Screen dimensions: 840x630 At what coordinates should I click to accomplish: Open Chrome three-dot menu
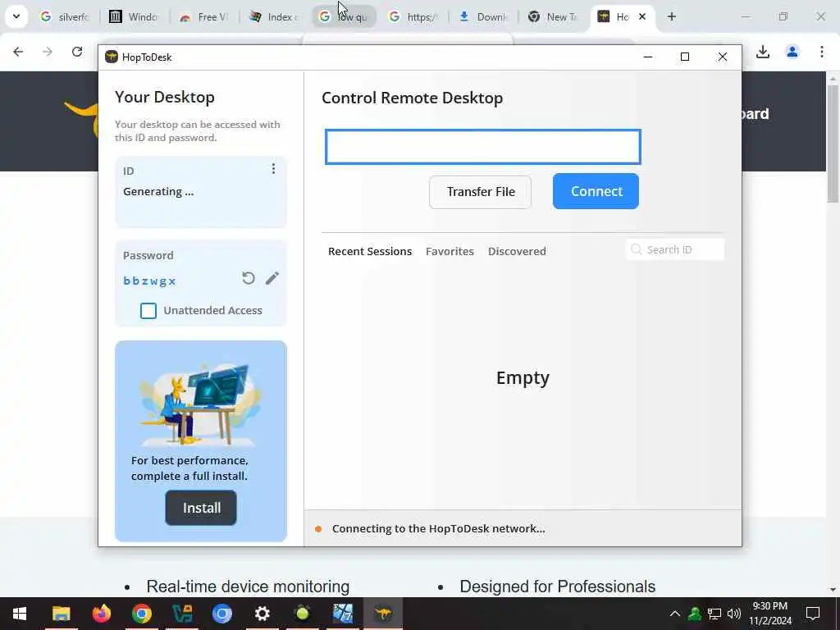point(822,52)
